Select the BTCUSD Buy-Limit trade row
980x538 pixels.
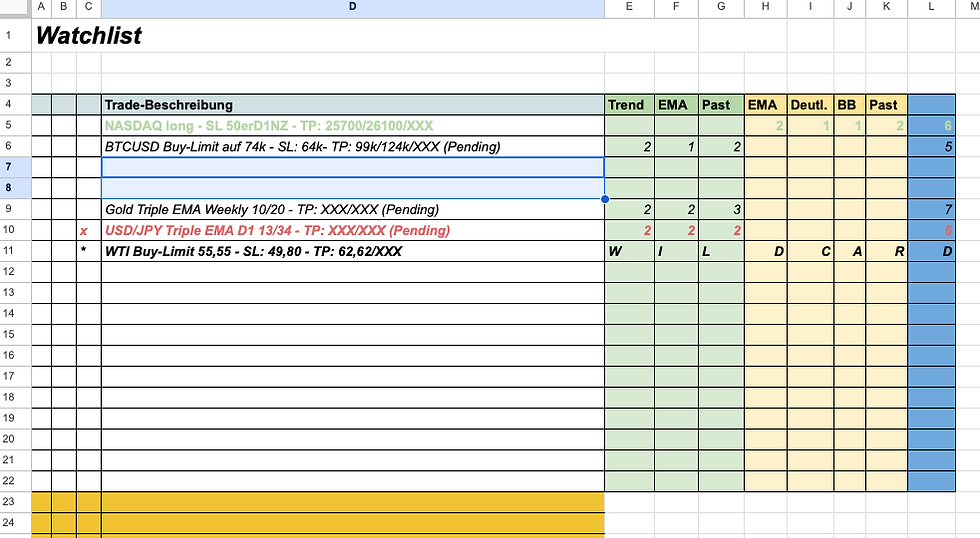click(x=352, y=147)
